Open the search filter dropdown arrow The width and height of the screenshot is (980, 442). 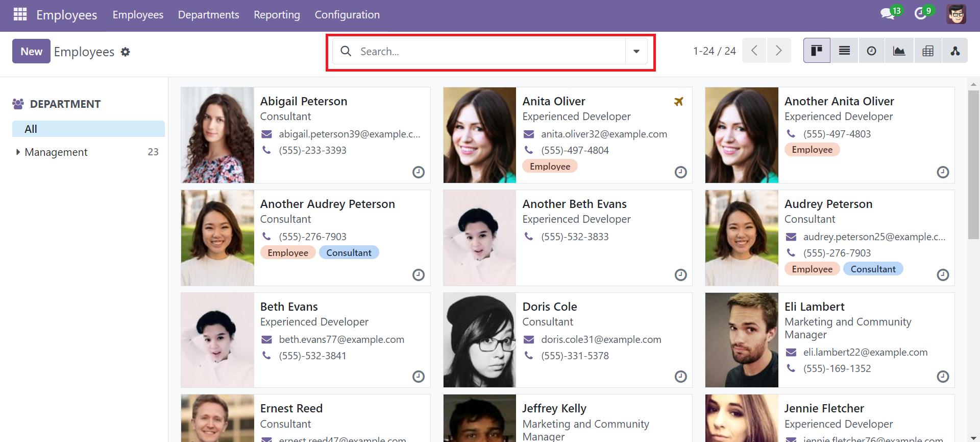pos(636,51)
